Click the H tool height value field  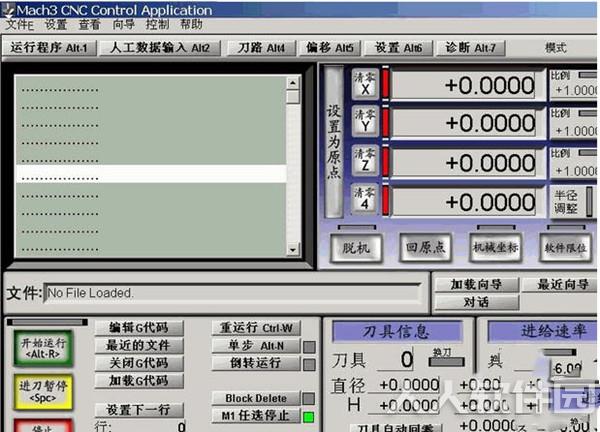pyautogui.click(x=404, y=406)
